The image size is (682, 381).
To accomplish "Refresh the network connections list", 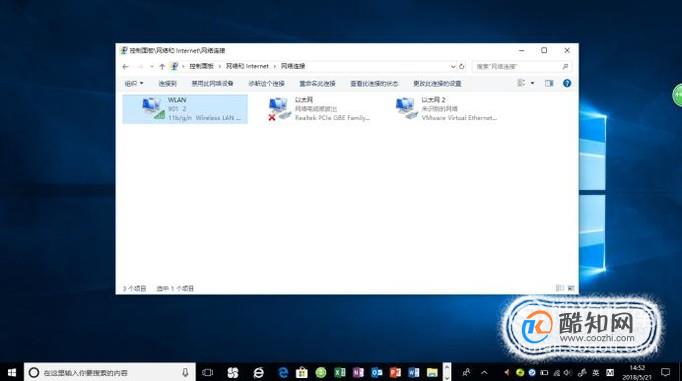I will (461, 67).
